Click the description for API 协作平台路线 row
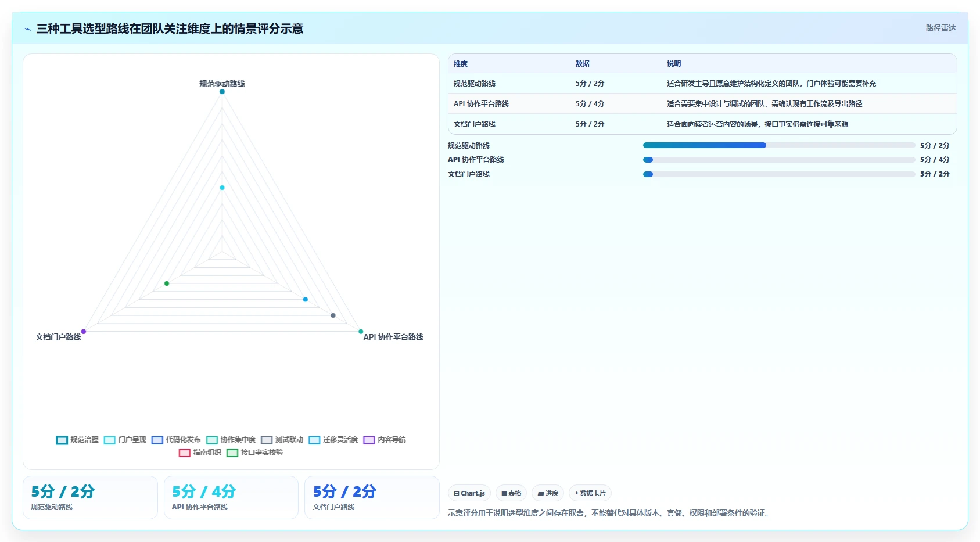The height and width of the screenshot is (542, 980). point(764,104)
